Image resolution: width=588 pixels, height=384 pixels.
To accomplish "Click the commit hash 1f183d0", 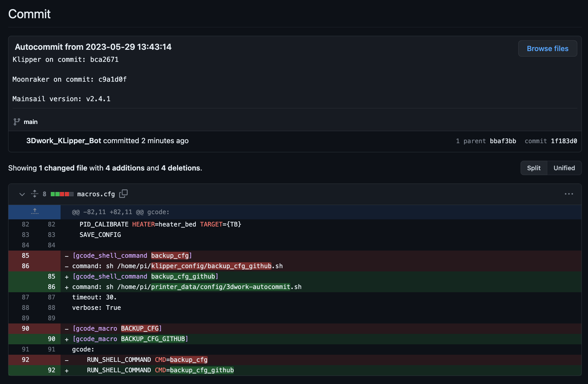I will [x=564, y=141].
